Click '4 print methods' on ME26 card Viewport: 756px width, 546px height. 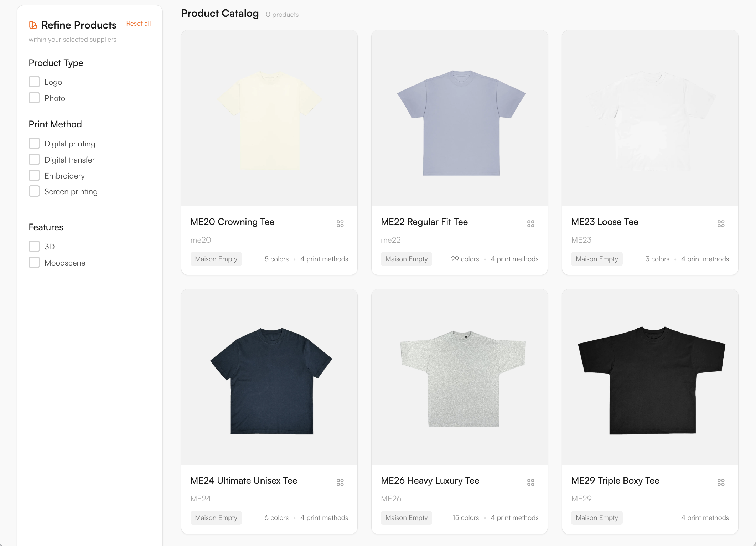[x=514, y=518]
